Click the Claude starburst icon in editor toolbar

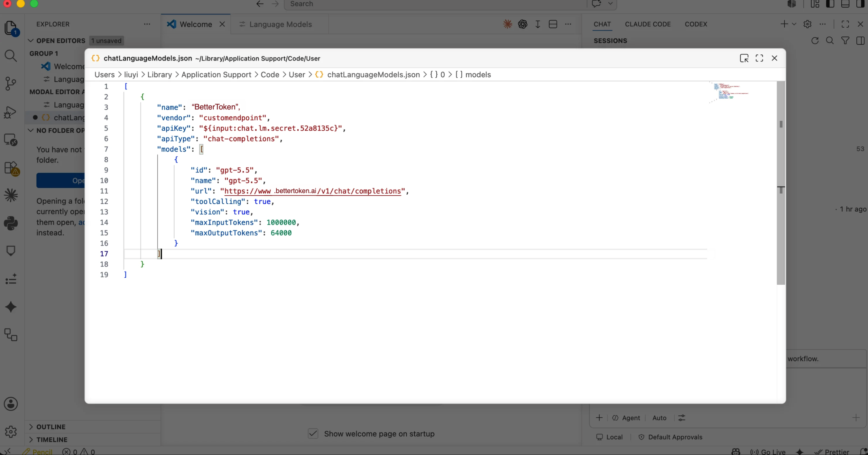tap(507, 24)
